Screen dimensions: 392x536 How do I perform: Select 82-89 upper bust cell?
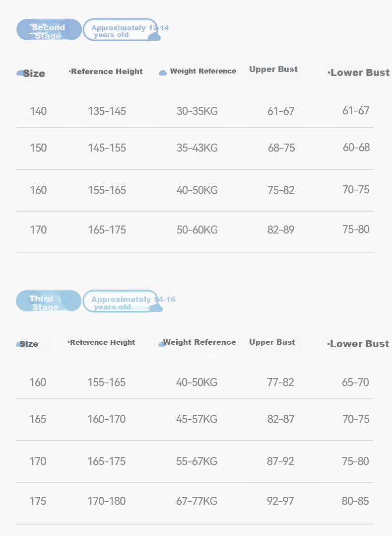(x=281, y=230)
